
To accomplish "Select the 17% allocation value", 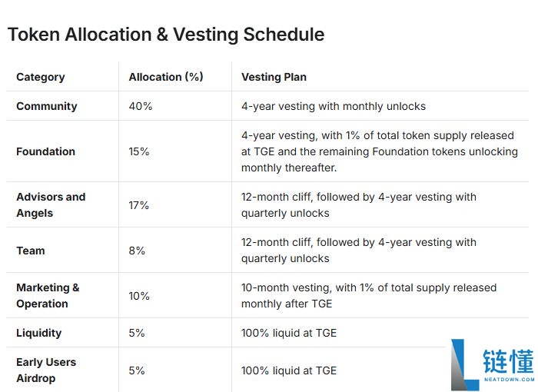I will coord(139,205).
